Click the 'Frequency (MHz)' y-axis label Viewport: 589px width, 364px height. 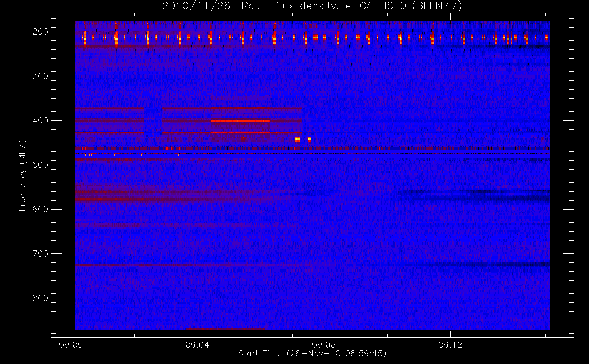pyautogui.click(x=23, y=175)
